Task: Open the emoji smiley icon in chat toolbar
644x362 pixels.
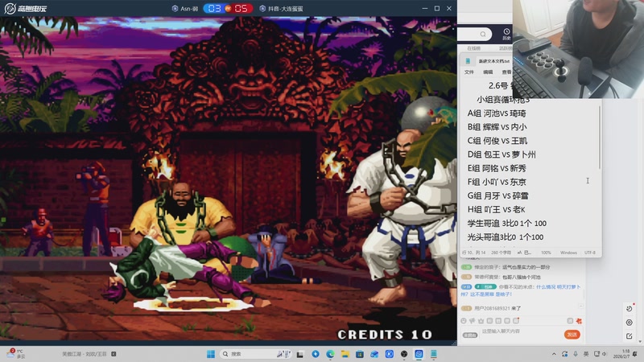Action: click(x=464, y=321)
